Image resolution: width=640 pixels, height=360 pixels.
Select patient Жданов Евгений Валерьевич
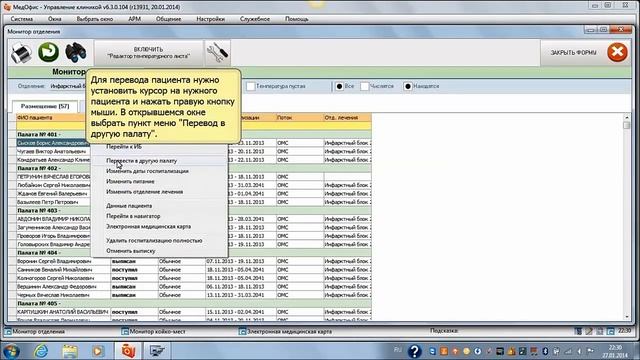click(x=52, y=193)
